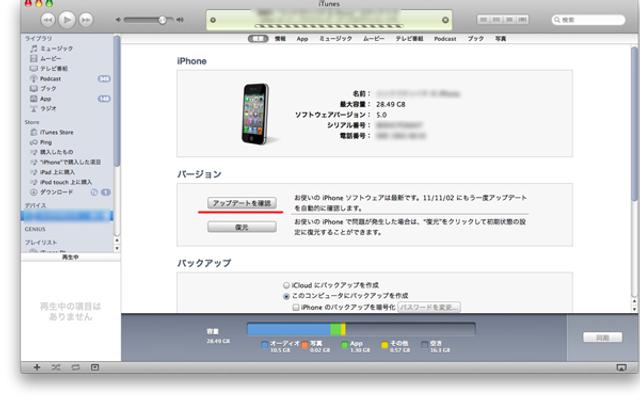Image resolution: width=640 pixels, height=400 pixels.
Task: Open Ping in the Store section
Action: pos(46,142)
